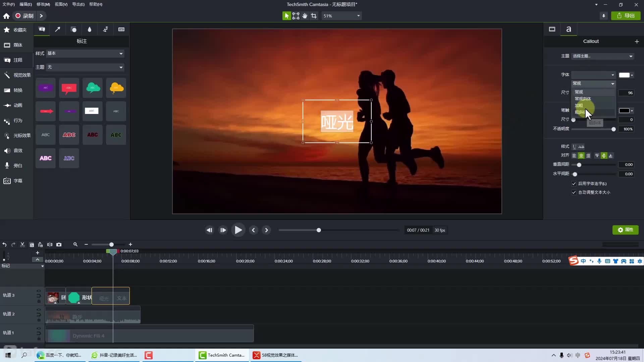Open the Keystroke callout tab
The image size is (644, 362).
coord(121,29)
